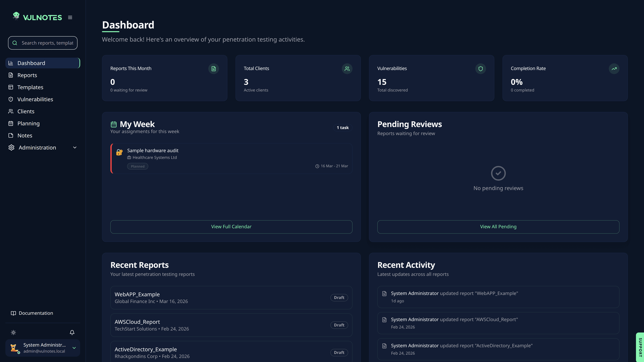Image resolution: width=644 pixels, height=362 pixels.
Task: Click the Vulnerabilities card shield icon
Action: click(x=480, y=69)
